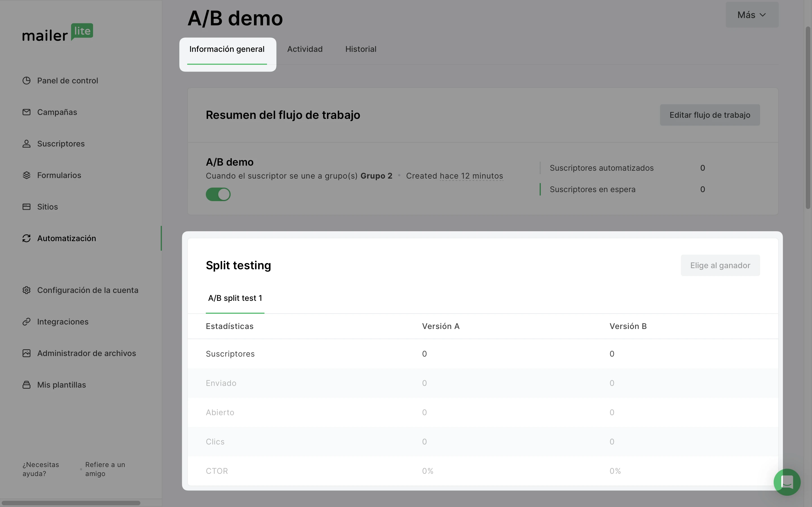Expand the Más dropdown menu
812x507 pixels.
752,15
